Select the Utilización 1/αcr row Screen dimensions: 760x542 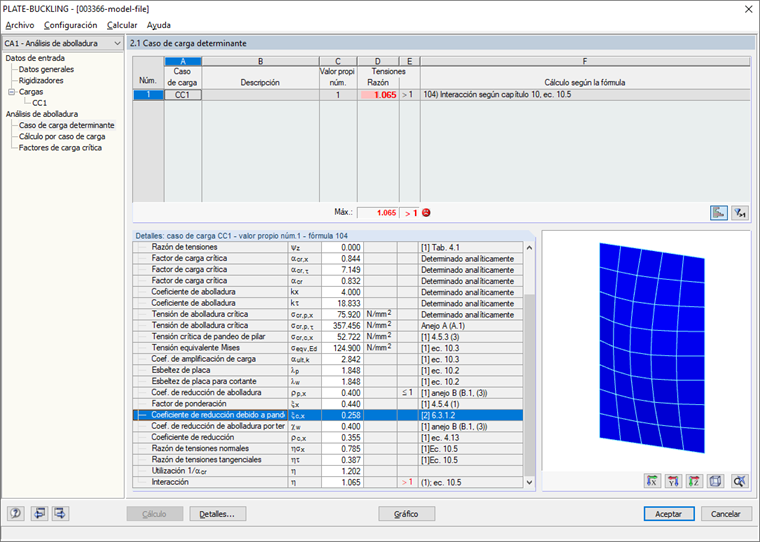(328, 471)
